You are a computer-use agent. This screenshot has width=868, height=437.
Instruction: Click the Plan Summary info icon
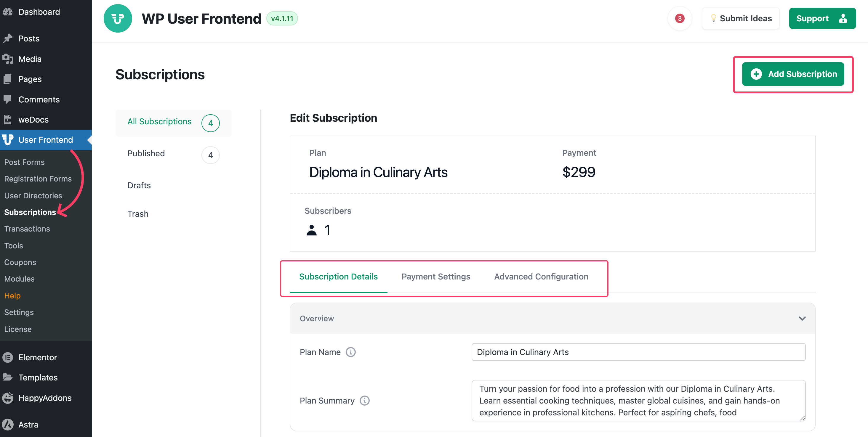click(x=364, y=400)
